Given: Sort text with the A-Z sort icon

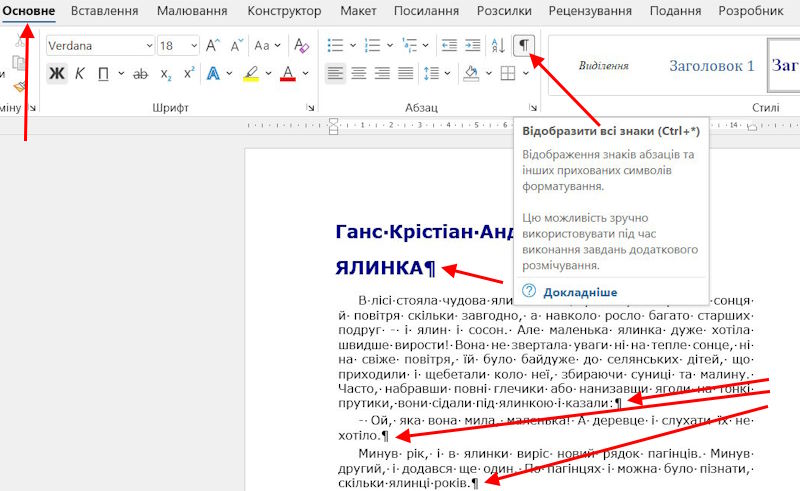Looking at the screenshot, I should tap(498, 45).
